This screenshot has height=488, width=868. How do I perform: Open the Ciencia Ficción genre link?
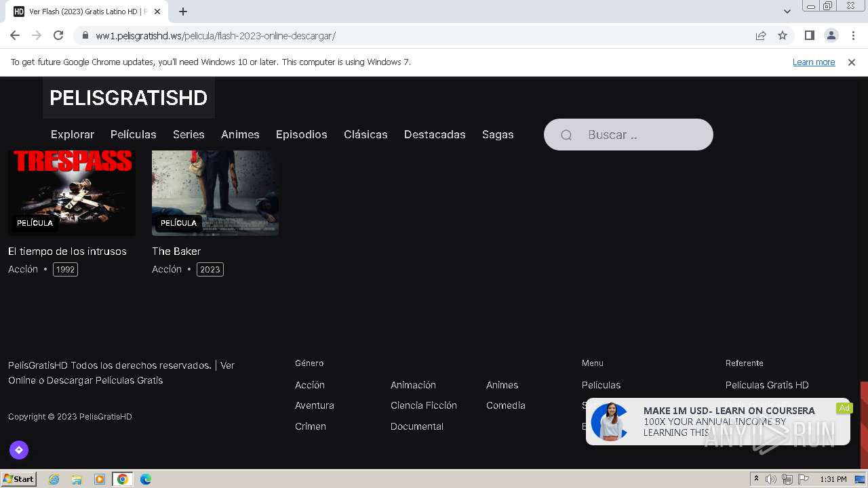424,405
